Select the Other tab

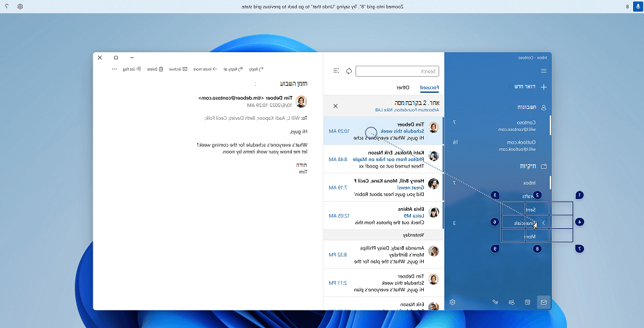point(402,88)
